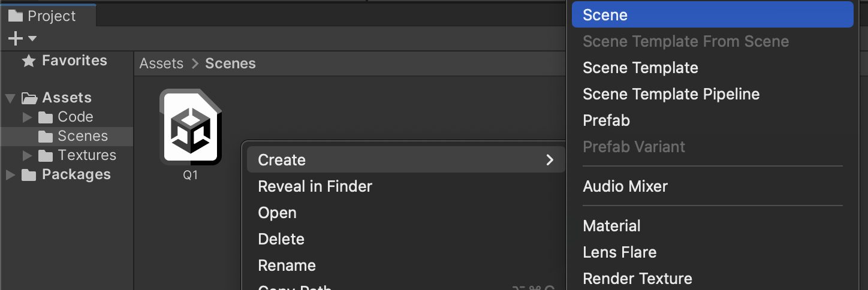Click Assets in the breadcrumb path

[161, 64]
